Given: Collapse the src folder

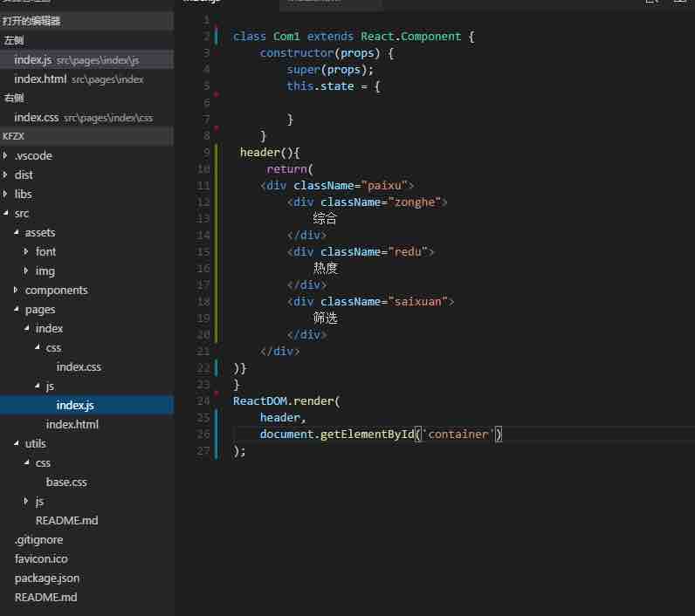Looking at the screenshot, I should click(22, 214).
